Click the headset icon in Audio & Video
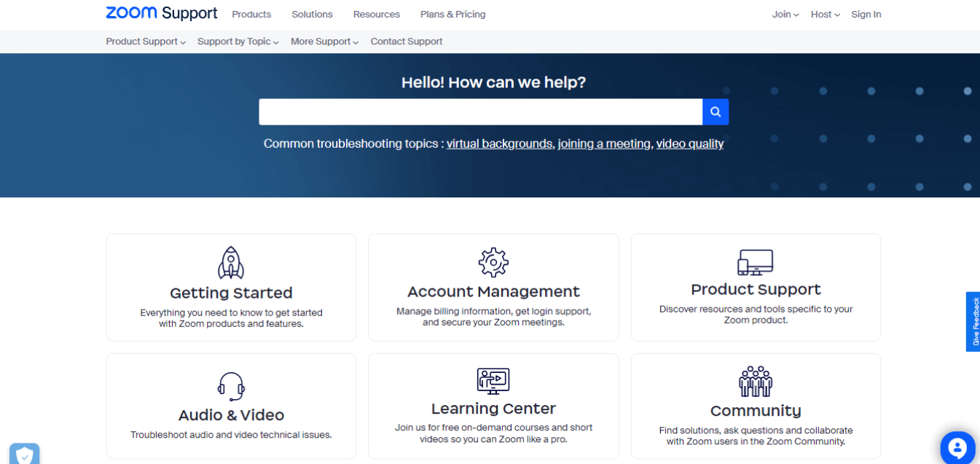 click(231, 386)
